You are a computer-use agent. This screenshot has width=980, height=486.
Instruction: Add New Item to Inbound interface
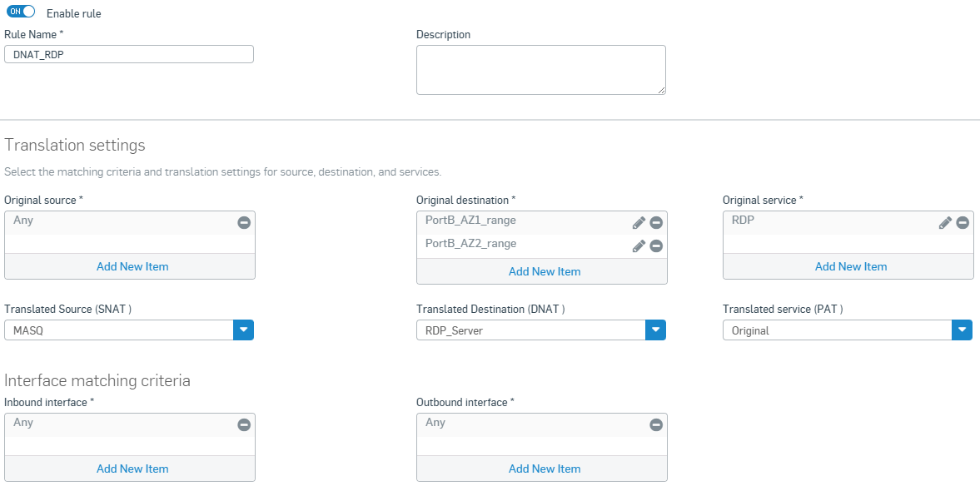[x=132, y=469]
